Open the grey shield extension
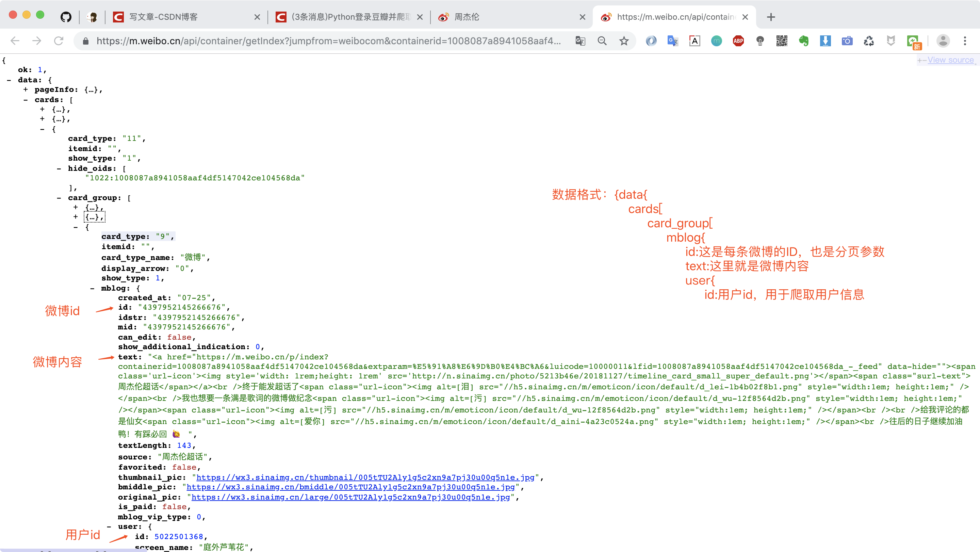The width and height of the screenshot is (980, 552). click(x=891, y=41)
